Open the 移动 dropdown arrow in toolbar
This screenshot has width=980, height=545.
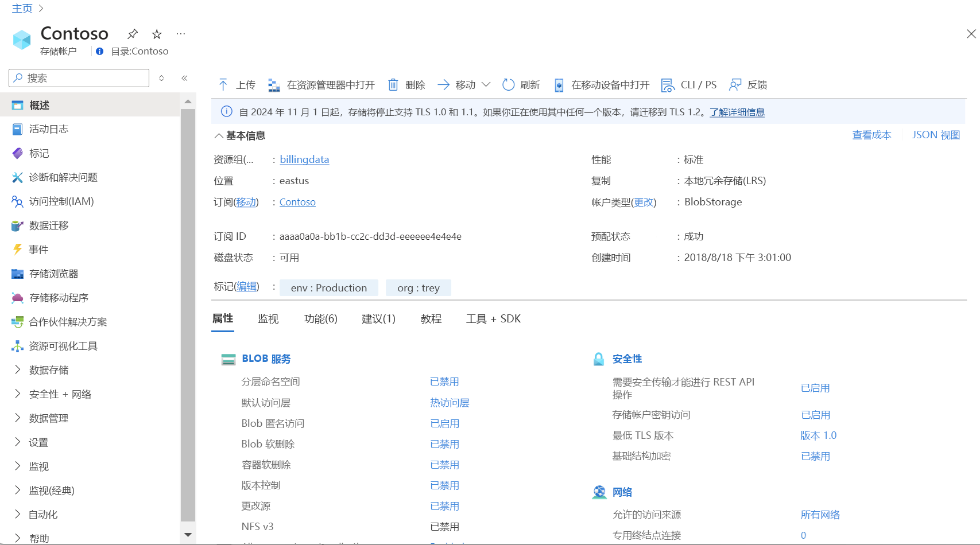486,85
